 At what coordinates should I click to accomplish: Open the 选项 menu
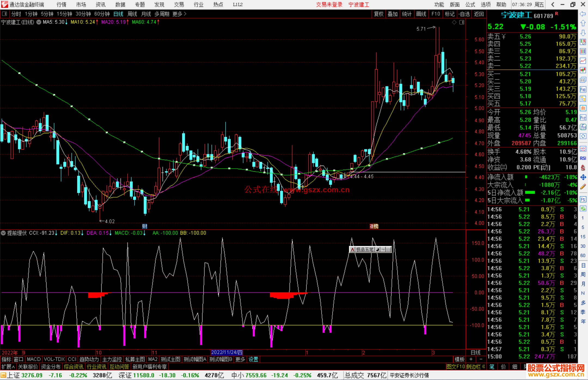pos(486,5)
